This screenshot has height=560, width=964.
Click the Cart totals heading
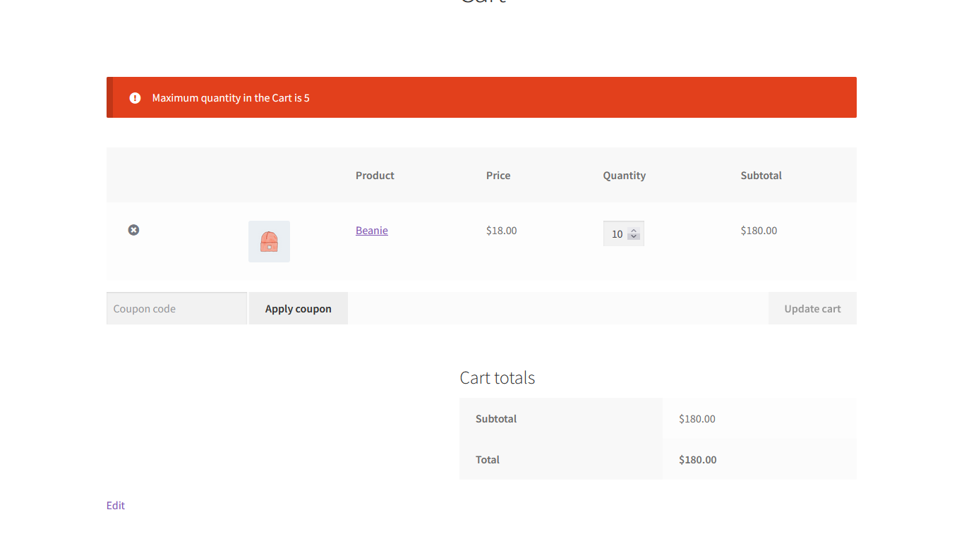497,378
